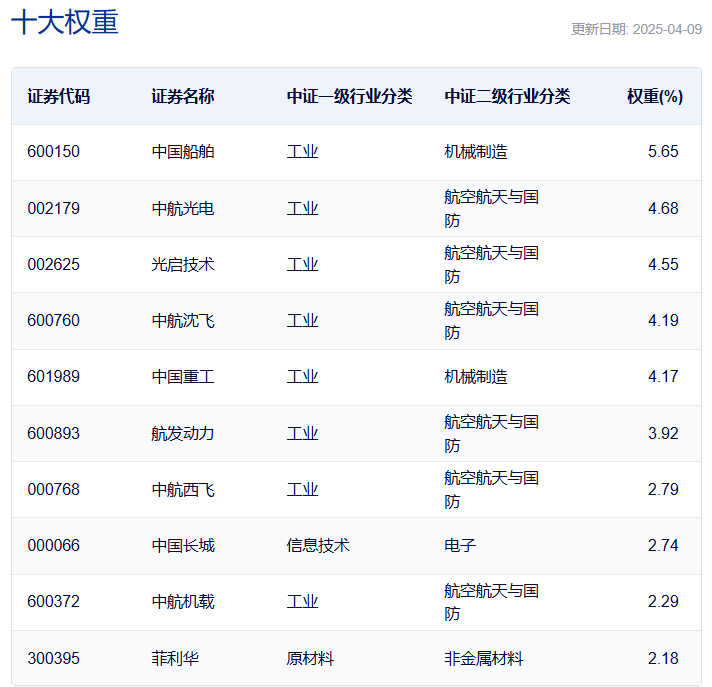Select stock code 600150
This screenshot has width=712, height=687.
(x=54, y=152)
